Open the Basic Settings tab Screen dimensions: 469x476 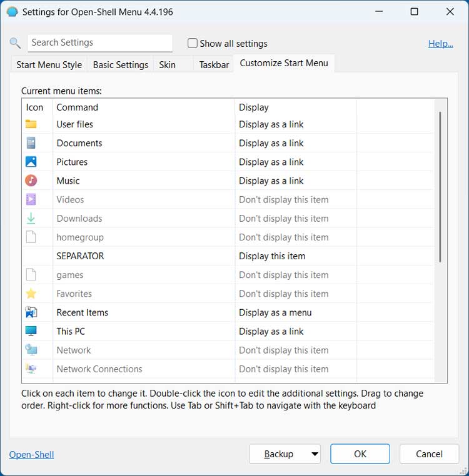[x=121, y=65]
